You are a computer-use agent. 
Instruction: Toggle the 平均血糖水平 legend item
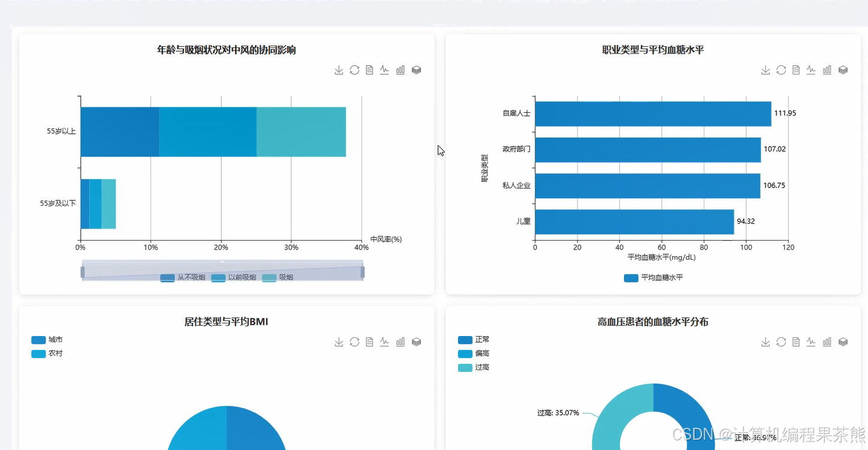tap(653, 278)
